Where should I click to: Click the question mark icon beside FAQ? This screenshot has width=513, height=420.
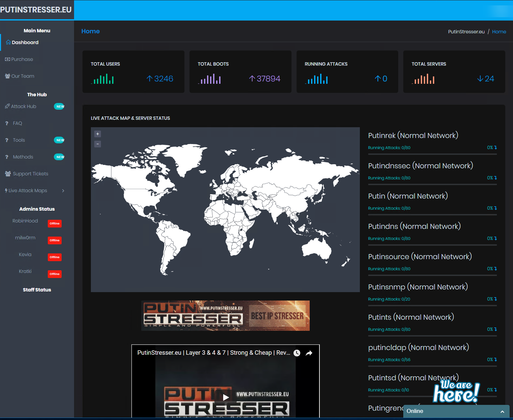coord(7,123)
